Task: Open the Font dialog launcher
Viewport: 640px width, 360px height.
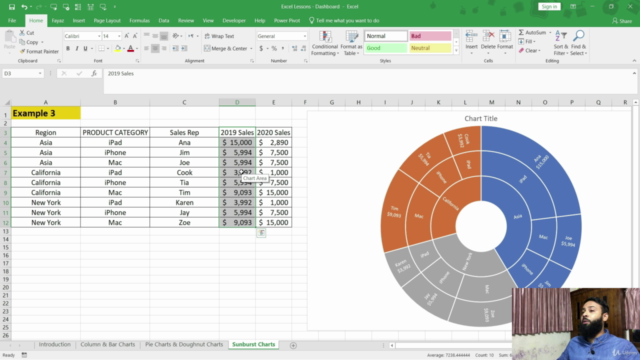Action: [x=137, y=61]
